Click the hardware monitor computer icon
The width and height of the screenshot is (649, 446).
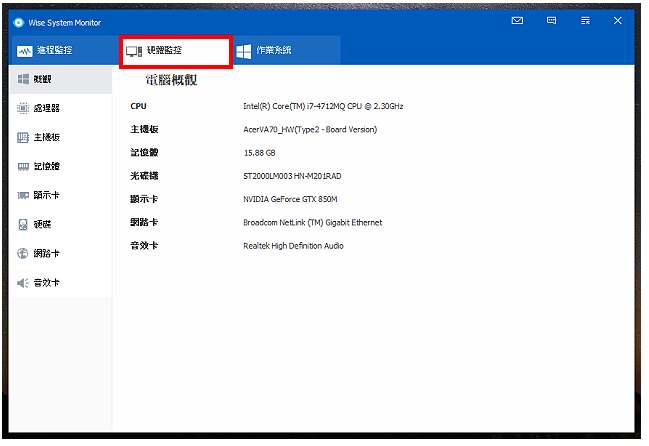(134, 51)
